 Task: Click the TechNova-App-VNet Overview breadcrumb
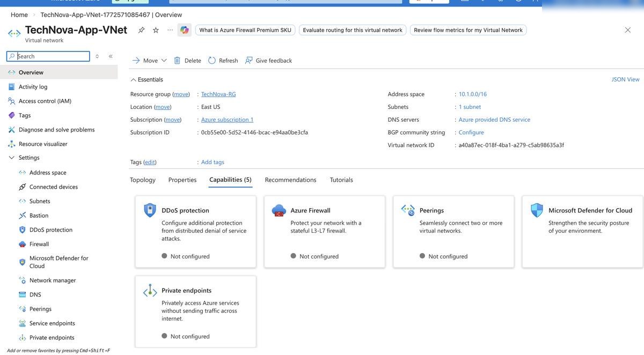[x=111, y=14]
